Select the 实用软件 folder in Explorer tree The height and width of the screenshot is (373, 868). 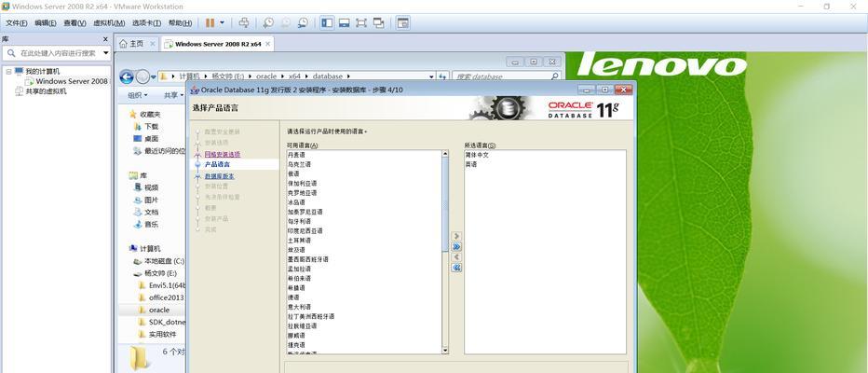click(163, 334)
